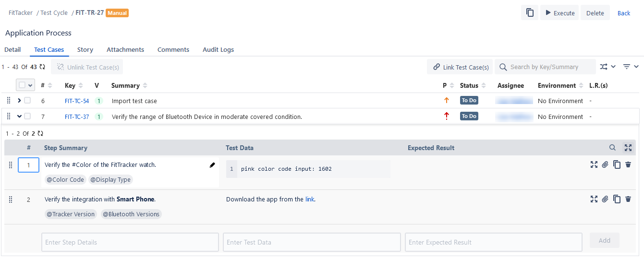
Task: Click the Execute button
Action: click(559, 13)
